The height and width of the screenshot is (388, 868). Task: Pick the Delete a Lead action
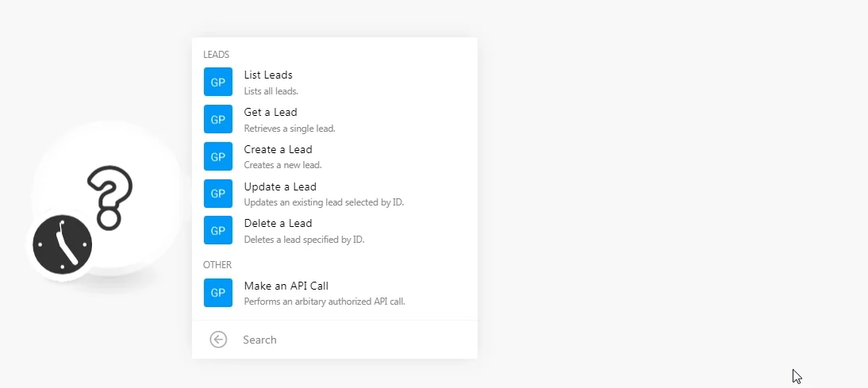(x=334, y=230)
